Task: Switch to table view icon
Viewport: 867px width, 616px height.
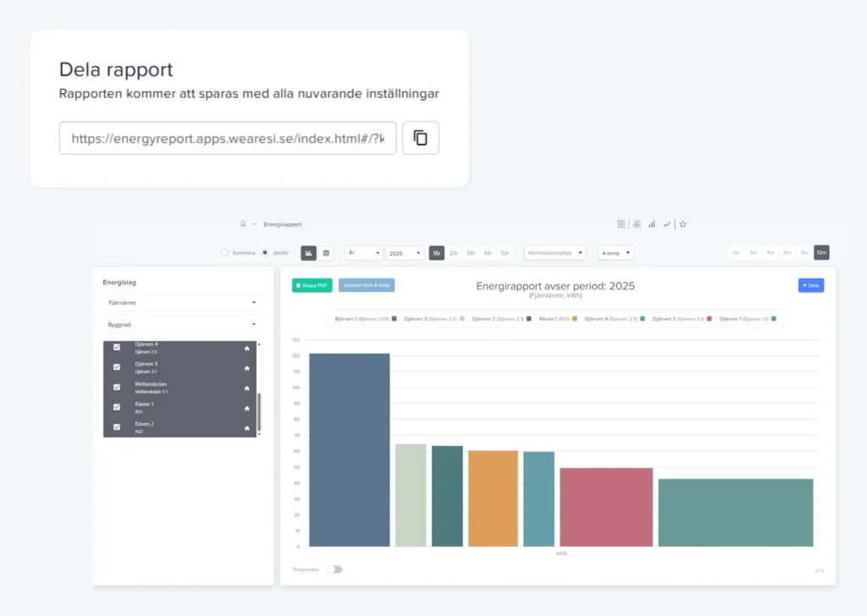Action: click(x=326, y=253)
